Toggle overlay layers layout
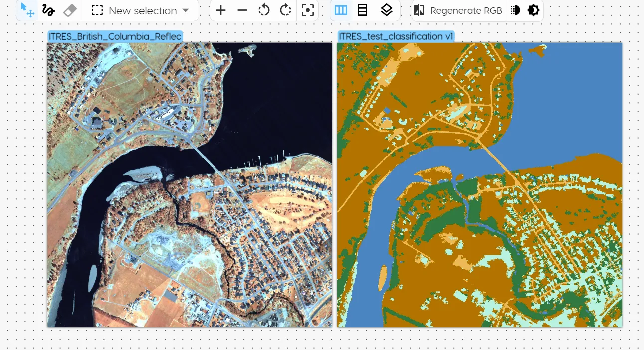This screenshot has width=644, height=350. click(386, 10)
